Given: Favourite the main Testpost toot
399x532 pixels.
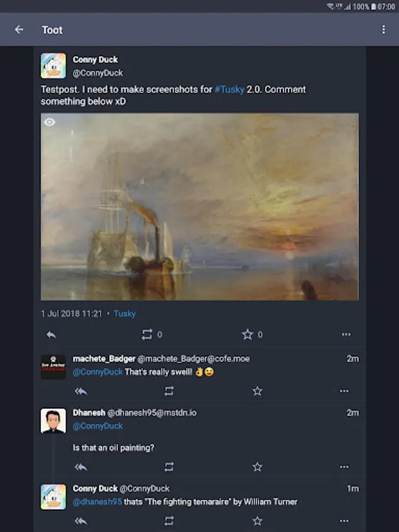Looking at the screenshot, I should (x=248, y=335).
